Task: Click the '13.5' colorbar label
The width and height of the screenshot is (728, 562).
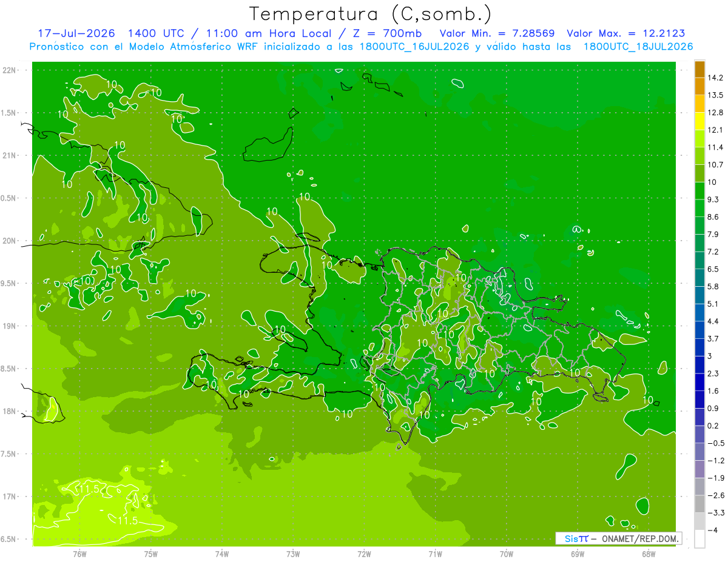Action: tap(716, 95)
